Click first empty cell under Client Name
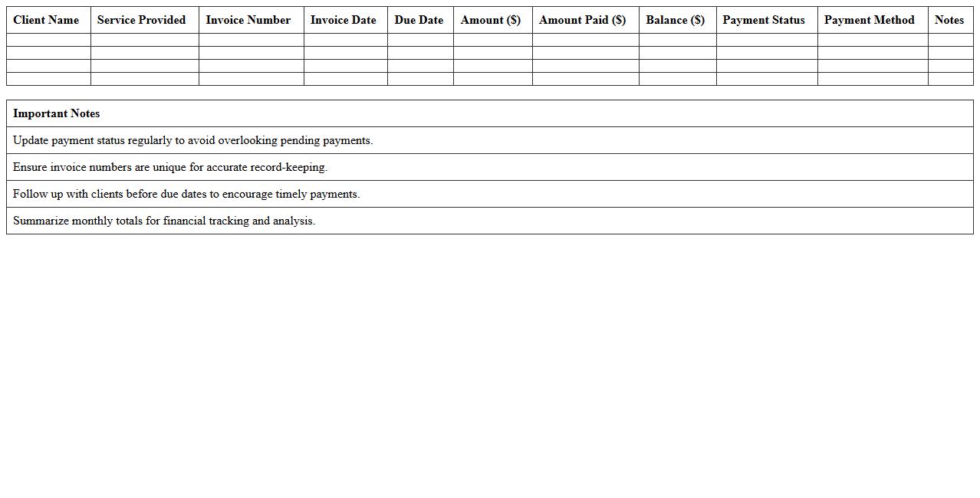This screenshot has height=498, width=980. 48,40
